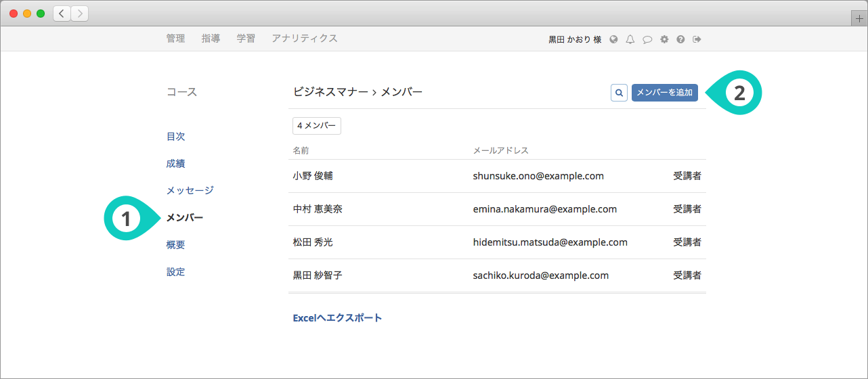Open the 管理 menu

175,39
